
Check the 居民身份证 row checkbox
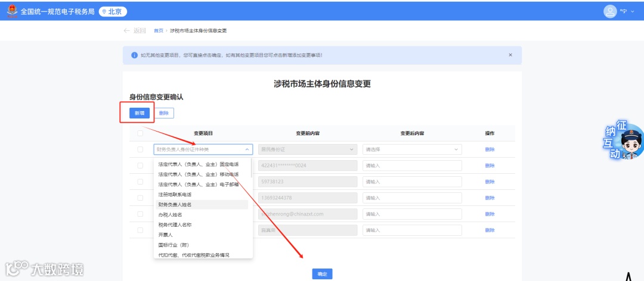click(141, 149)
